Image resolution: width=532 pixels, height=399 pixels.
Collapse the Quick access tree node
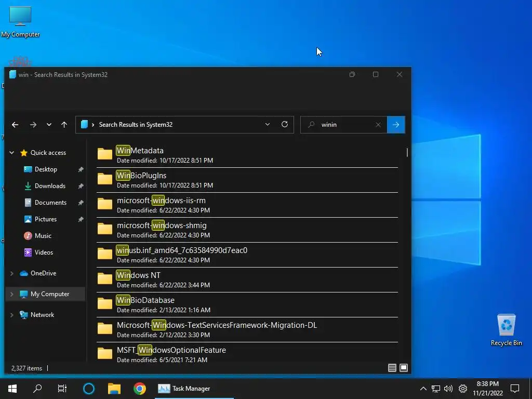(11, 153)
